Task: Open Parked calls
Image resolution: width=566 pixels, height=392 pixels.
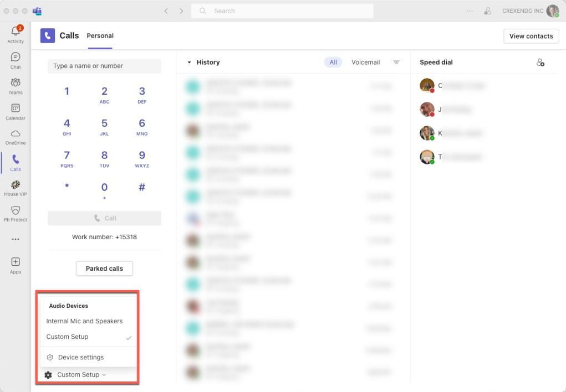Action: [x=104, y=269]
